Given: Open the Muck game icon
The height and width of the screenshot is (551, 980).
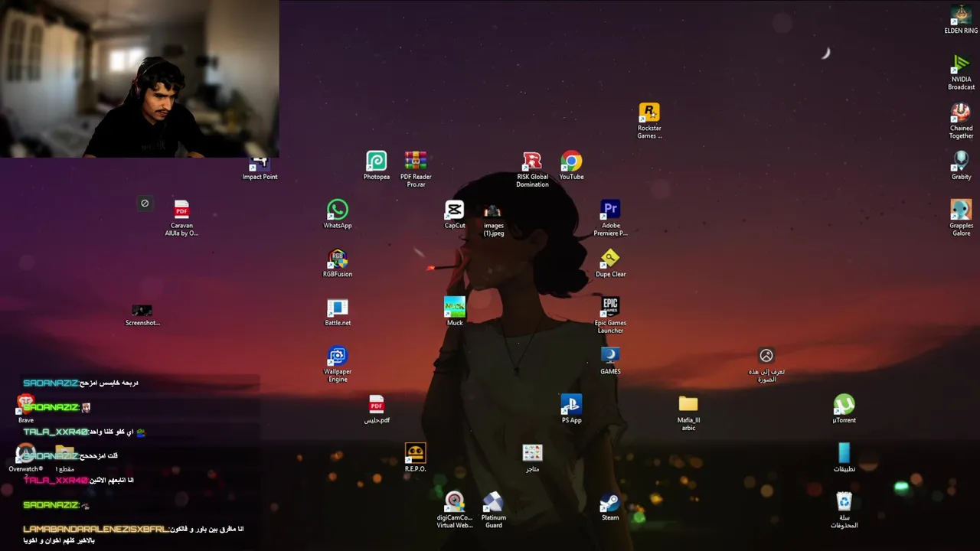Looking at the screenshot, I should [455, 311].
